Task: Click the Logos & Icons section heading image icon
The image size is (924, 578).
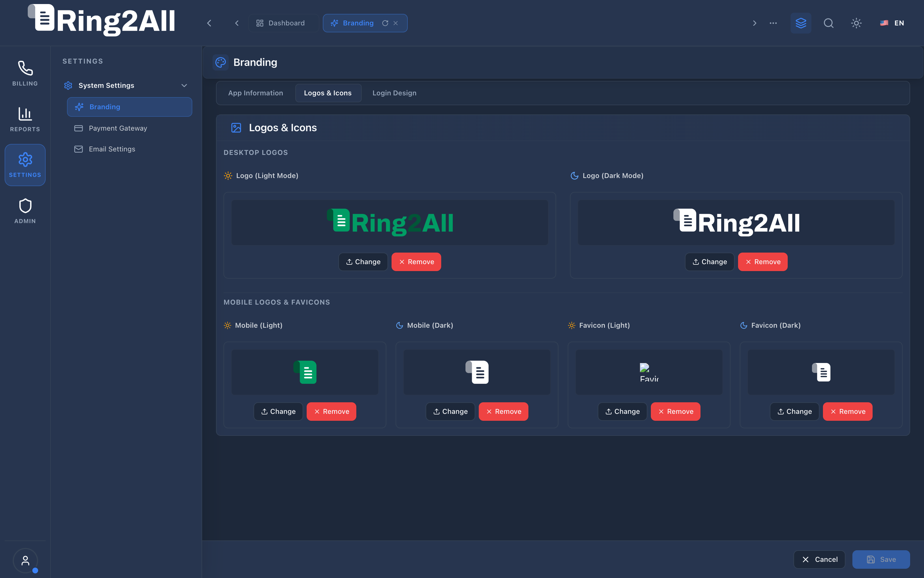Action: pyautogui.click(x=236, y=128)
